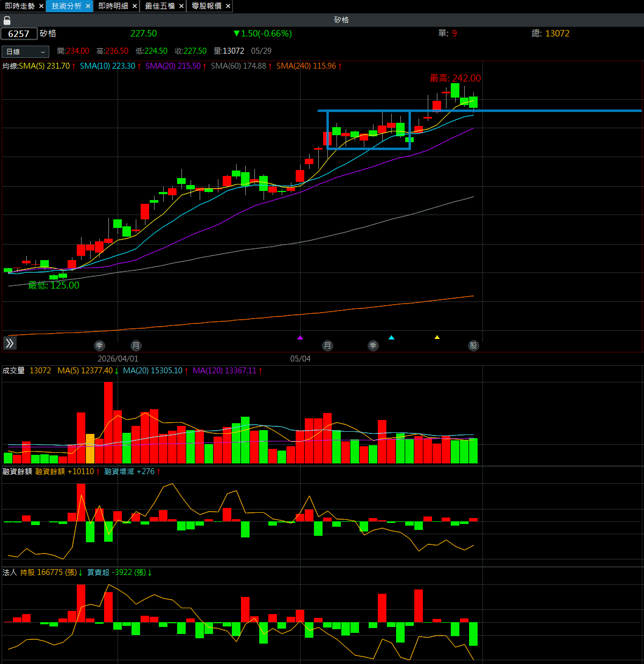
Task: Click the 矽格 title in the title bar
Action: pyautogui.click(x=341, y=20)
